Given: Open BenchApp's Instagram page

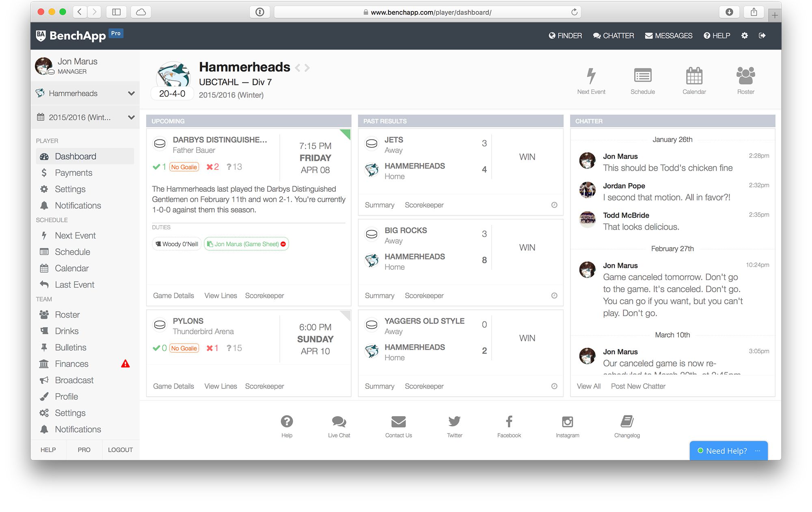Looking at the screenshot, I should (x=567, y=423).
